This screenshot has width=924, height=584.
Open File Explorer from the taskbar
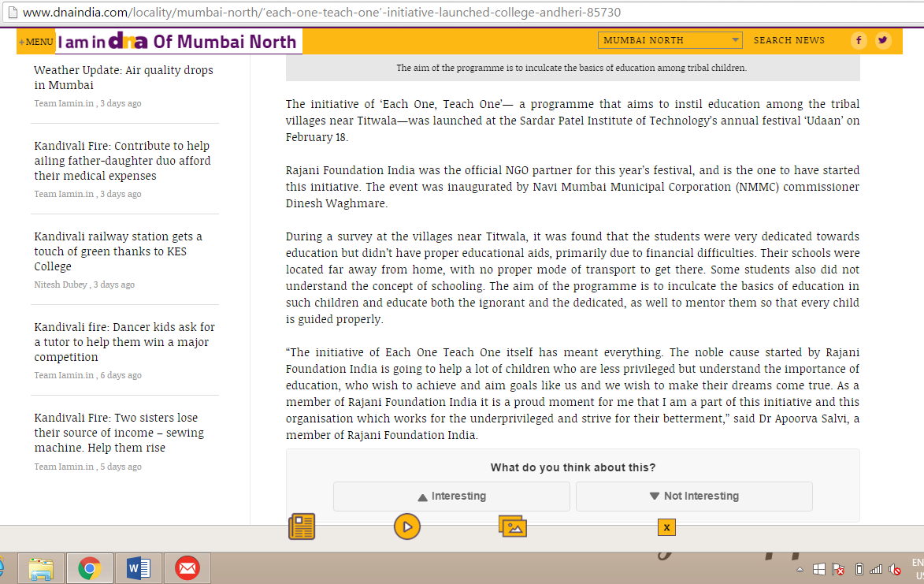41,569
